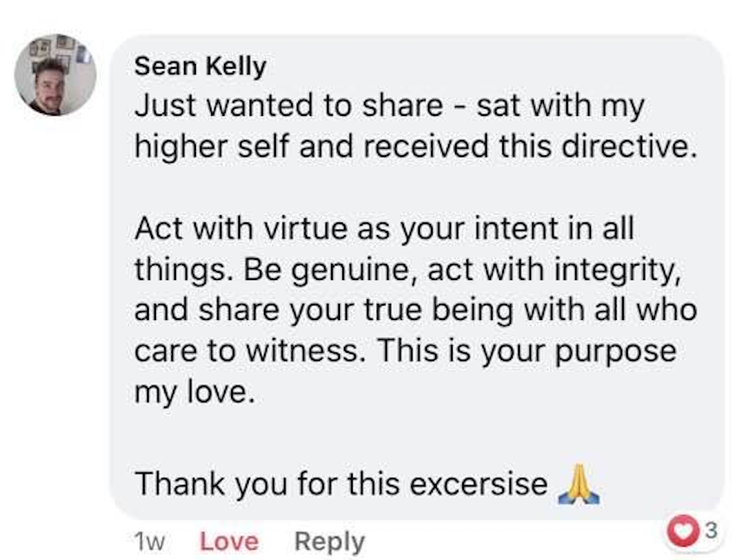Click the phrase "higher self"
Screen dimensions: 739x560
coord(214,147)
